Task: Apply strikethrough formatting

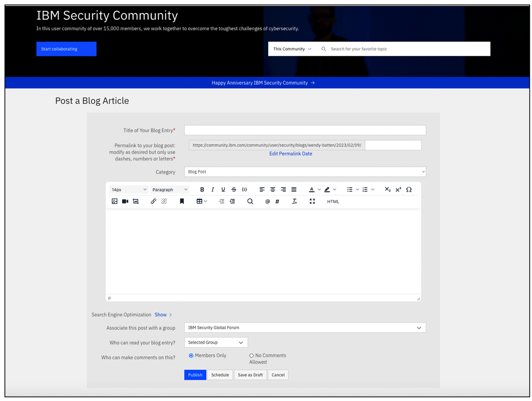Action: [x=234, y=190]
